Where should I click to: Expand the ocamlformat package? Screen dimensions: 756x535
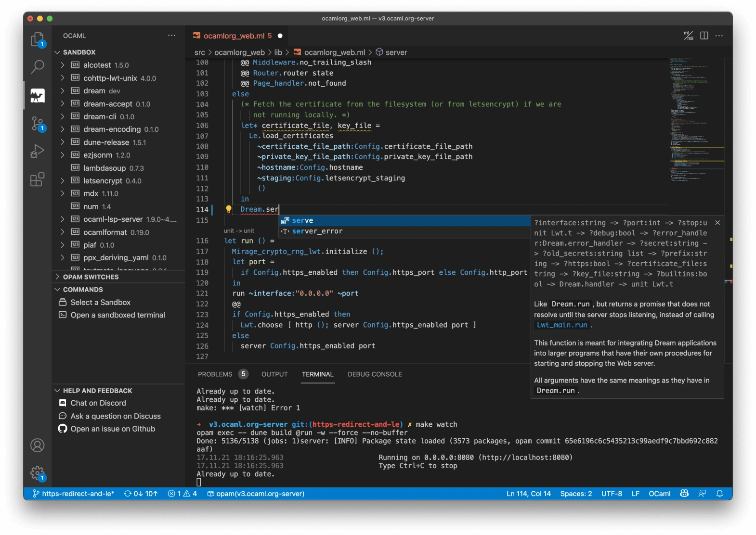(x=63, y=232)
